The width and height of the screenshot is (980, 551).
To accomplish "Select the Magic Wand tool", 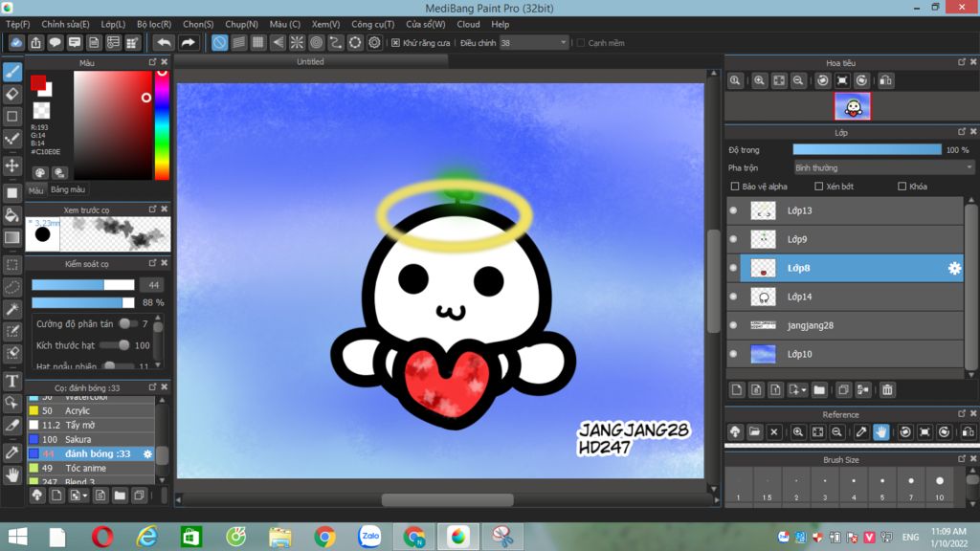I will (x=11, y=309).
